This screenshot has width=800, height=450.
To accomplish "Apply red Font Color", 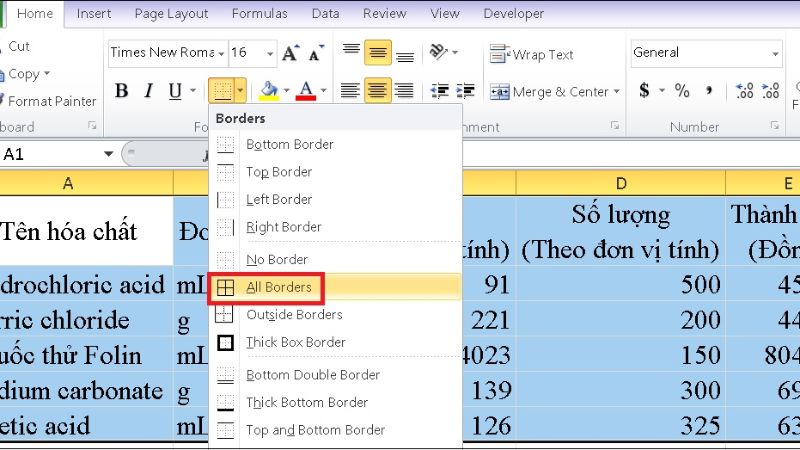I will pos(306,91).
